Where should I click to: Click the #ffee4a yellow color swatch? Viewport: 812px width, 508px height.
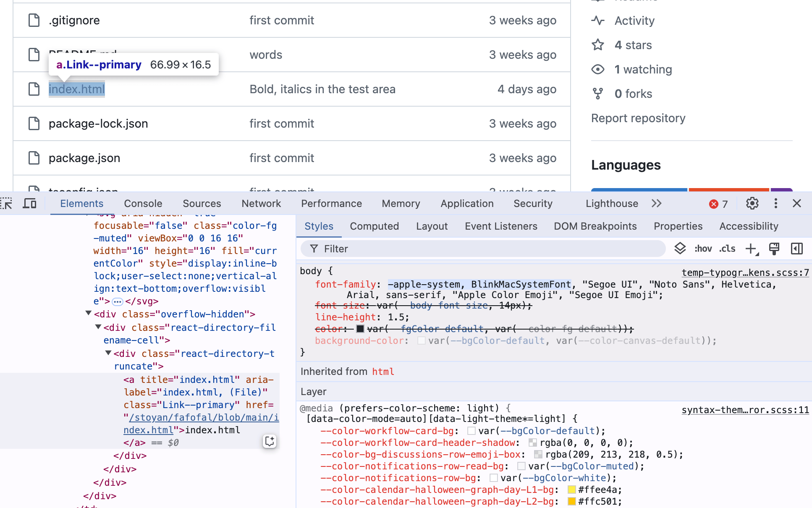pos(571,490)
